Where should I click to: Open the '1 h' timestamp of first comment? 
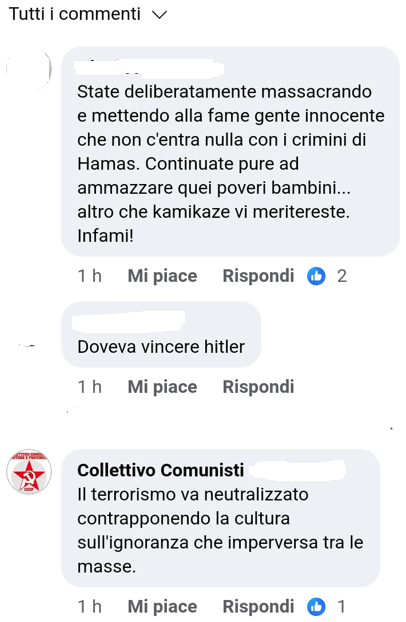(x=90, y=276)
